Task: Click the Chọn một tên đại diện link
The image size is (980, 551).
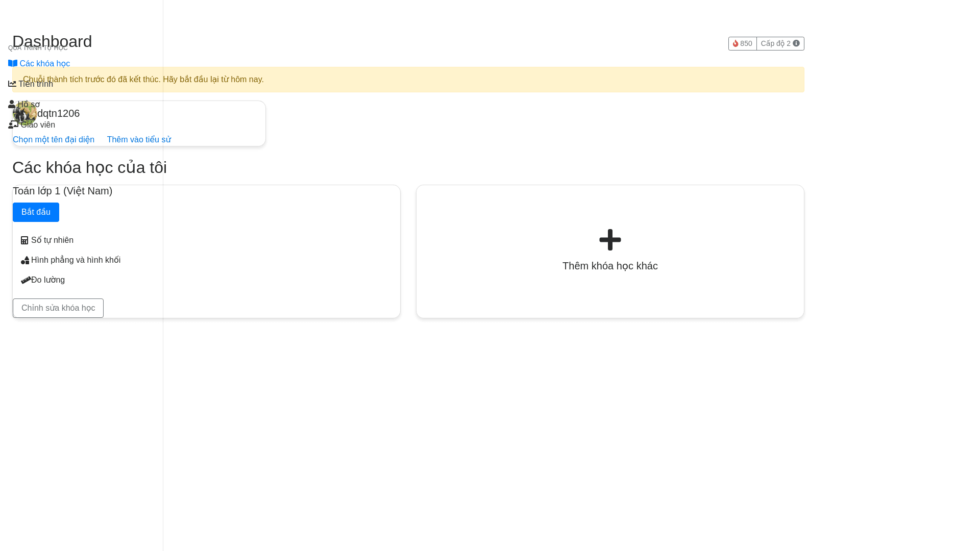Action: pos(54,139)
